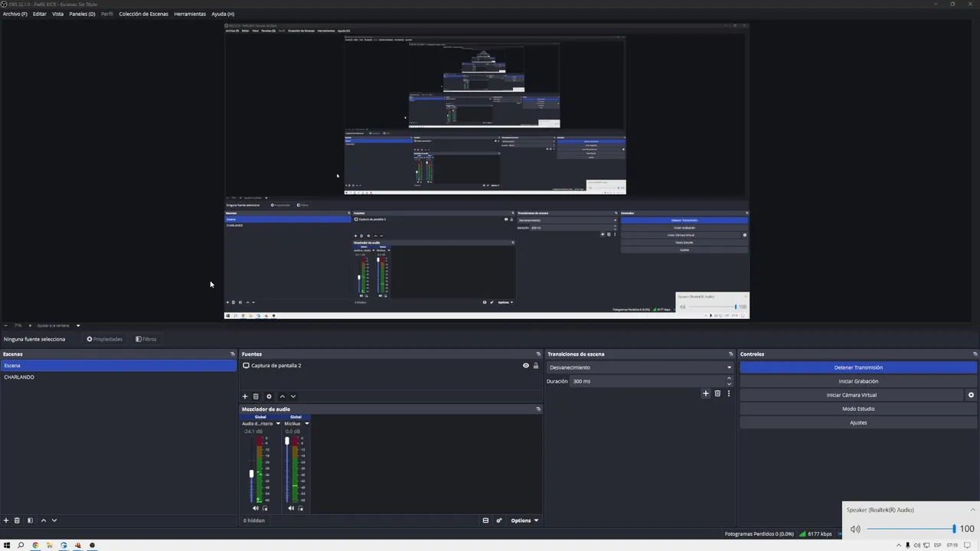980x551 pixels.
Task: Open transition properties three-dot menu
Action: tap(729, 393)
